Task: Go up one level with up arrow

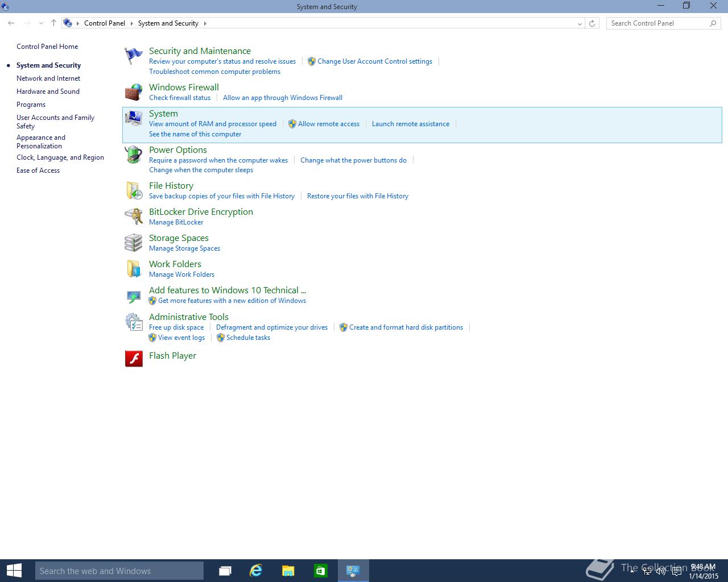Action: tap(53, 23)
